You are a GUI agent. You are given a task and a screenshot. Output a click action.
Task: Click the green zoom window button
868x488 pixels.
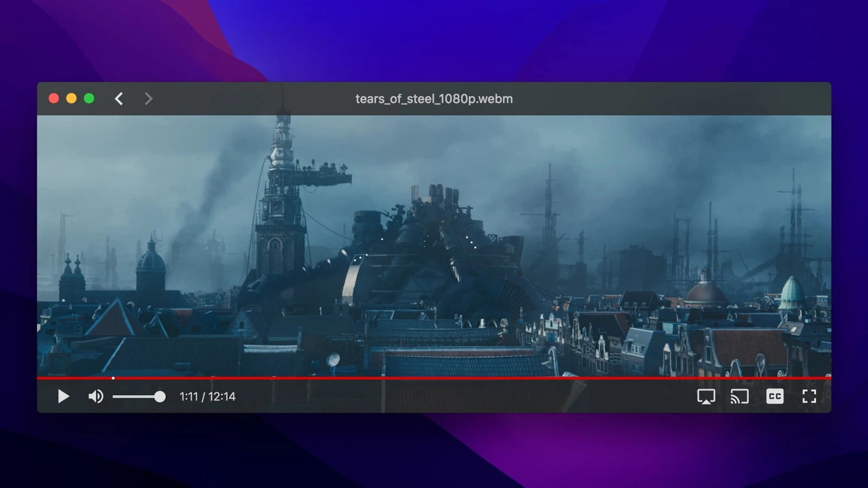89,98
